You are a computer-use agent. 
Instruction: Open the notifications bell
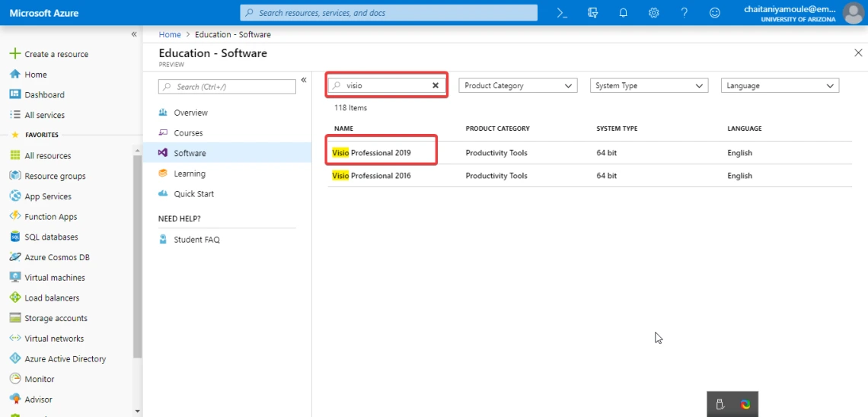(x=624, y=13)
